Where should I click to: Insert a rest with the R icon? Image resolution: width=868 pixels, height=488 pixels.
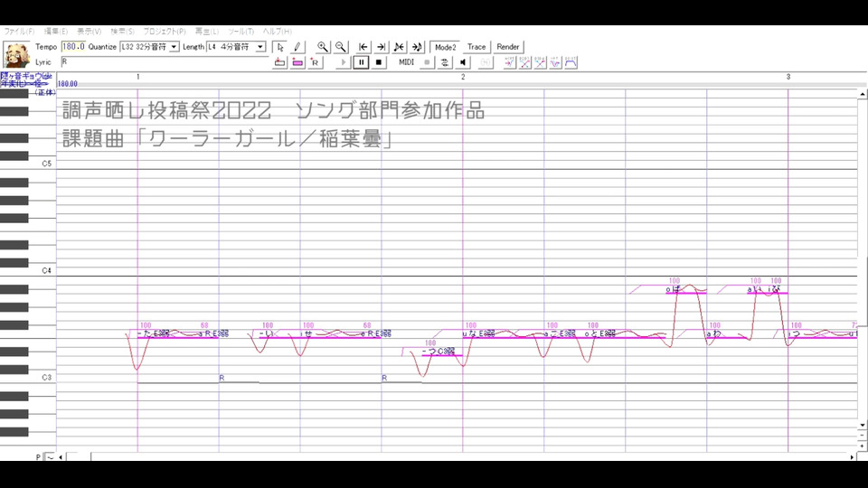tap(315, 62)
